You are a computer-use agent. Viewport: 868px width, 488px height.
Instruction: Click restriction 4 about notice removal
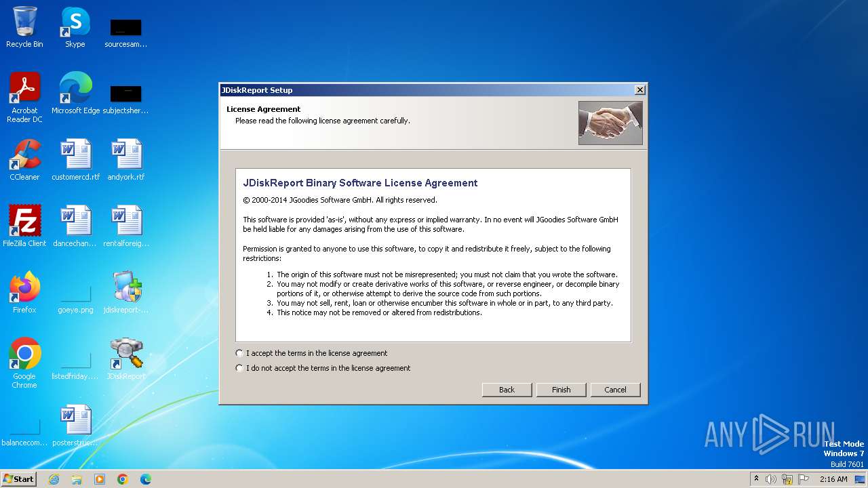click(x=379, y=312)
